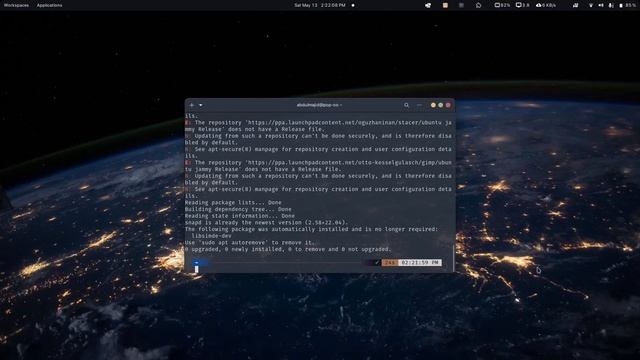Open the date and time calendar menu
Image resolution: width=640 pixels, height=360 pixels.
(320, 5)
